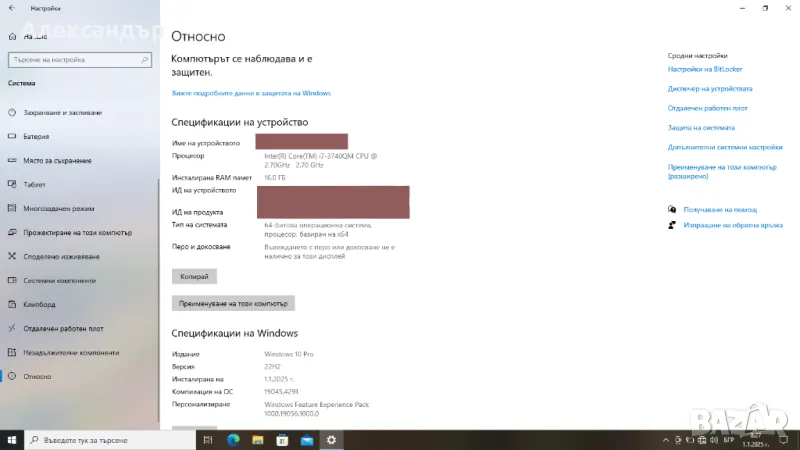Open File Explorer from the taskbar
Screen dimensions: 800x450
pyautogui.click(x=258, y=439)
